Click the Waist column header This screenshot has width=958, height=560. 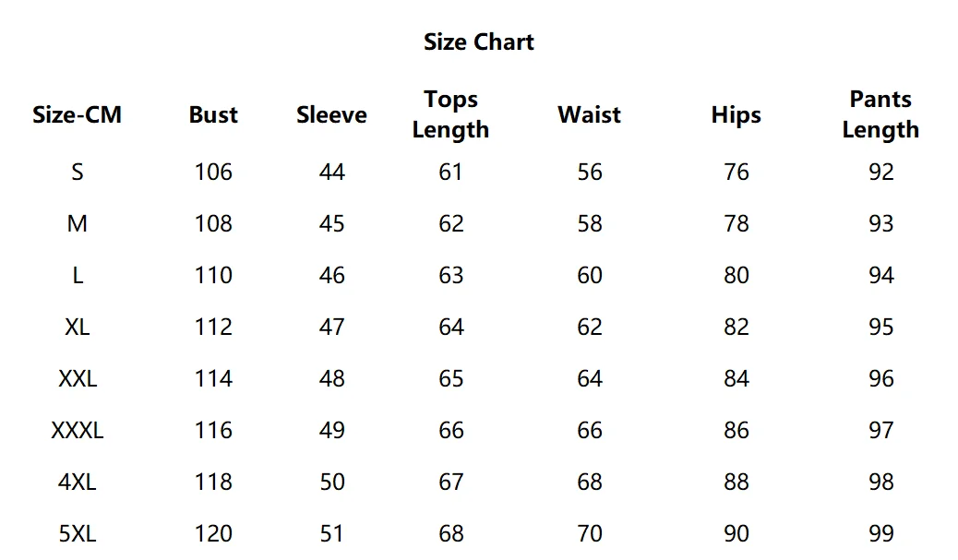click(x=589, y=115)
